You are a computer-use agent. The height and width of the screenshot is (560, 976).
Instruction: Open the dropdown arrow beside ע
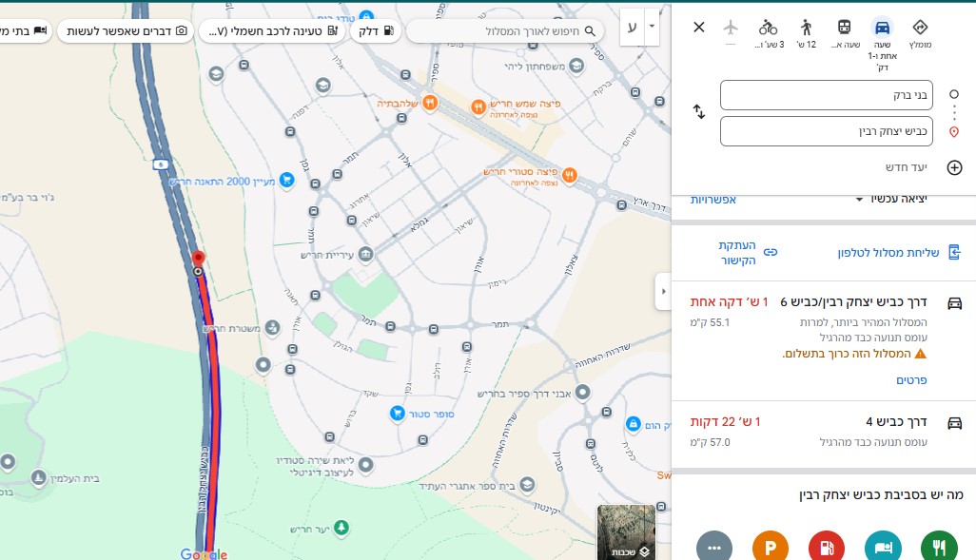pos(652,27)
